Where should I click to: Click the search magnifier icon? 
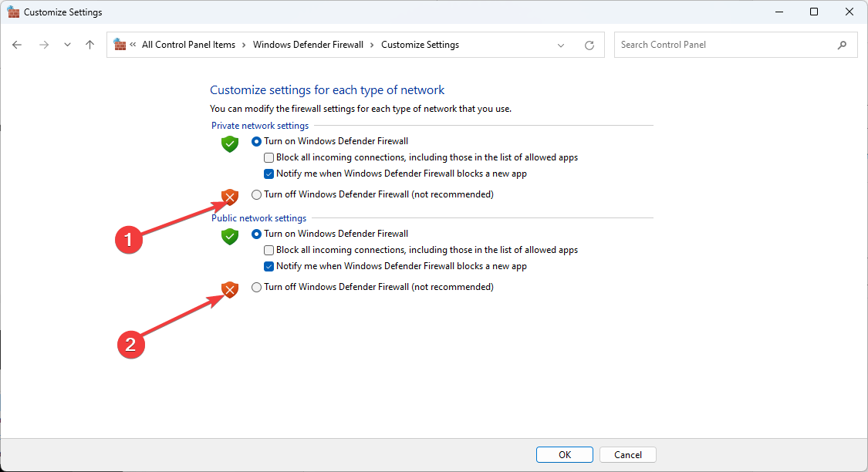tap(842, 45)
